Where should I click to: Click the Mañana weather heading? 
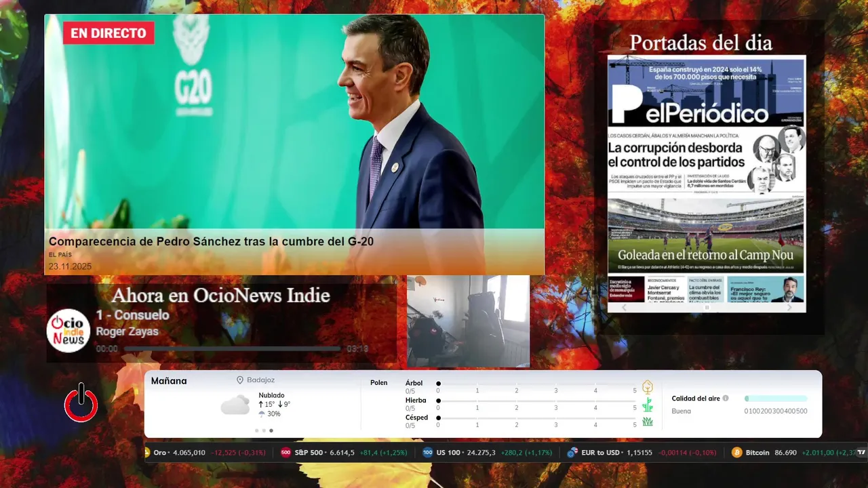coord(169,381)
